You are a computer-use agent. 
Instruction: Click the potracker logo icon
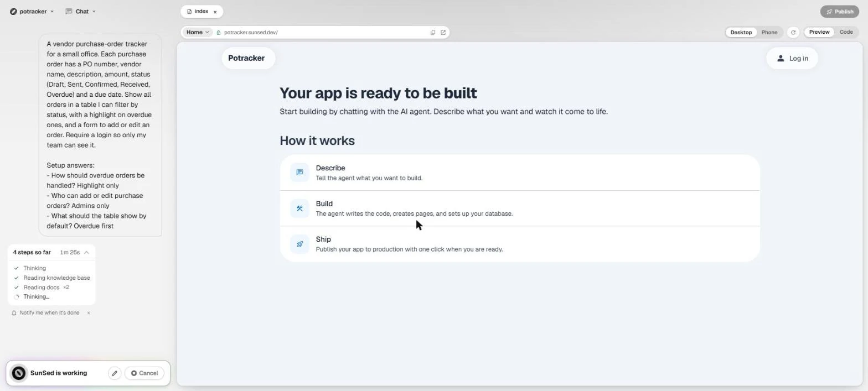(13, 11)
